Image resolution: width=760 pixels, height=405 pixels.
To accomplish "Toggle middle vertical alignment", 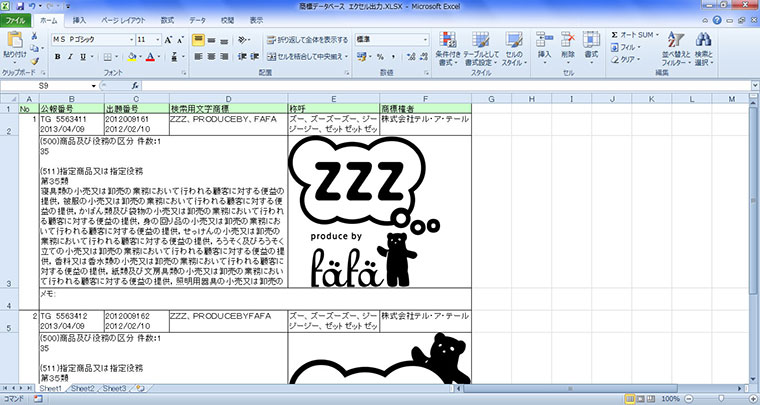I will tap(211, 40).
